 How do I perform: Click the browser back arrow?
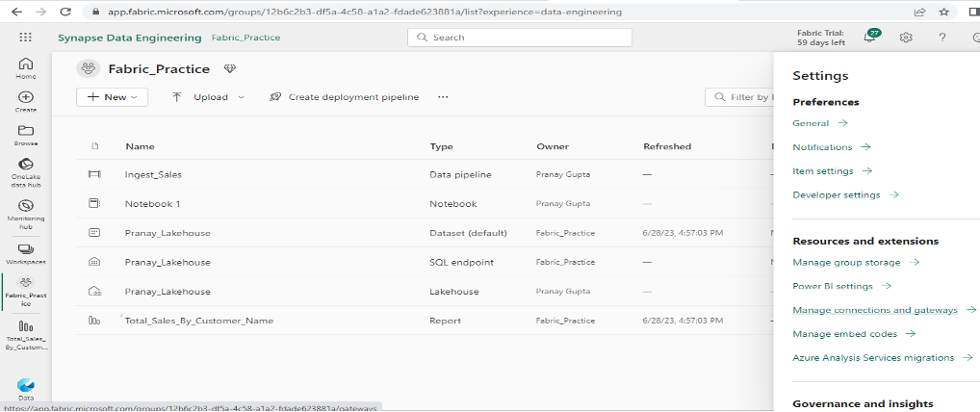(x=16, y=12)
